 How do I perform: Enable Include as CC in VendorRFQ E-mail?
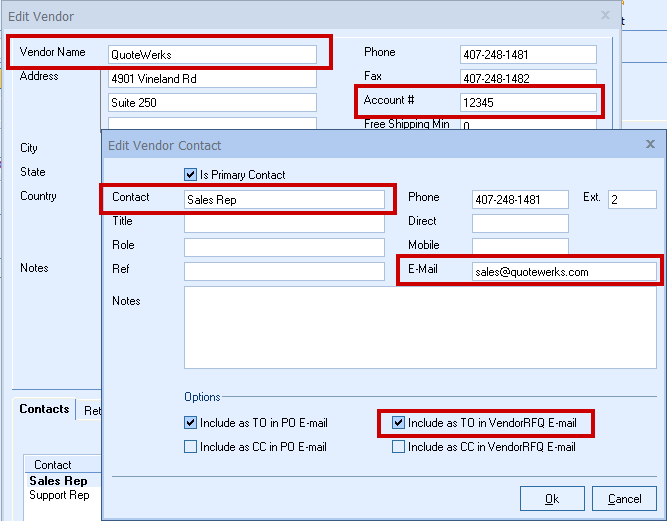coord(399,447)
